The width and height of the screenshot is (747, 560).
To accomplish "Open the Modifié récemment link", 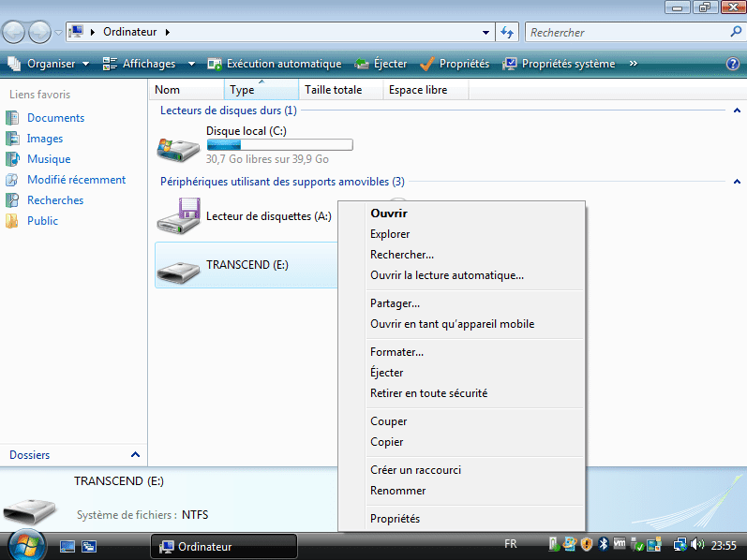I will click(76, 180).
